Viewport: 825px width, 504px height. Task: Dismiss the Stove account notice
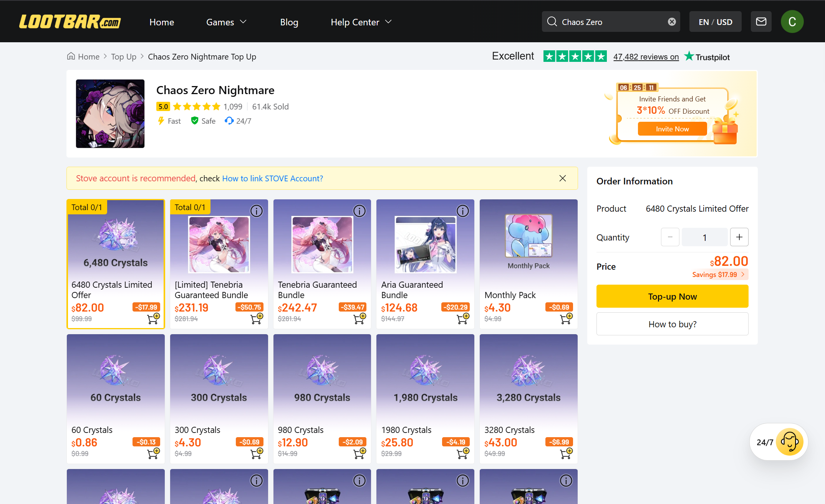563,178
